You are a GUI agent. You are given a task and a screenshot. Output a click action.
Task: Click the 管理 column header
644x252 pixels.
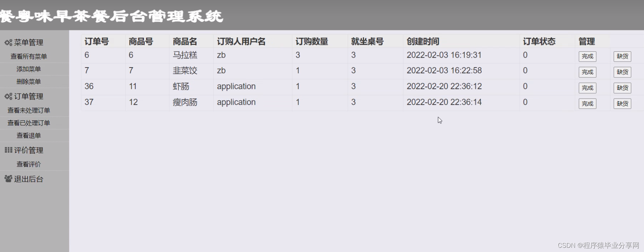click(587, 42)
